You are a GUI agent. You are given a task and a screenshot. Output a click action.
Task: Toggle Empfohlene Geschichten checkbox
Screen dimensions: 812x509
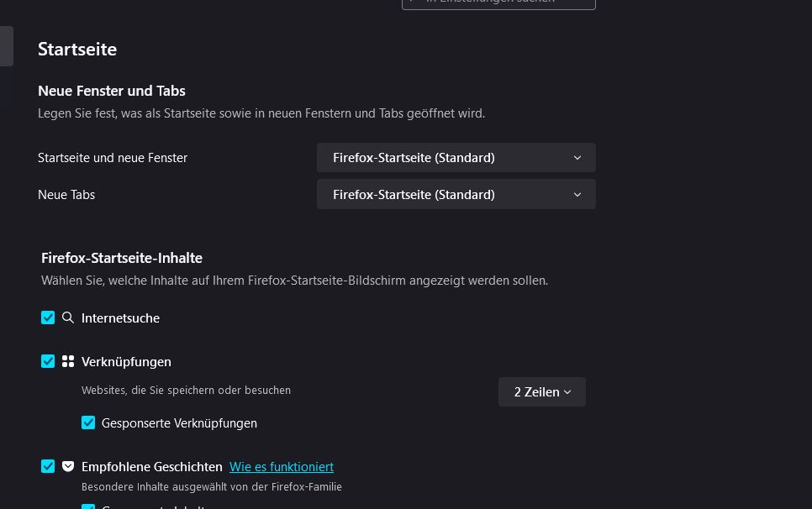click(x=48, y=466)
